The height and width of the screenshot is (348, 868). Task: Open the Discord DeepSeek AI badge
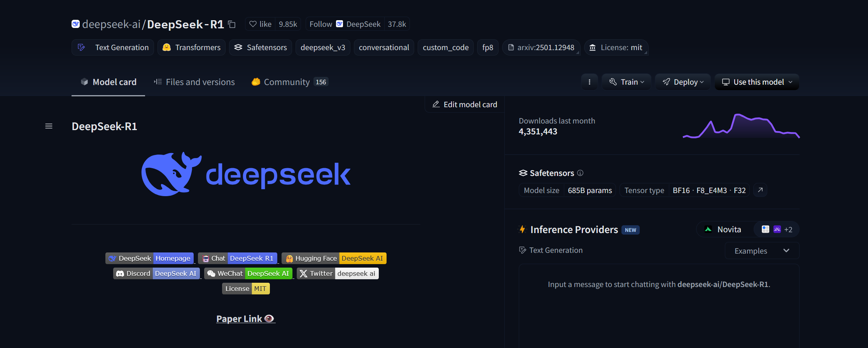pos(156,273)
